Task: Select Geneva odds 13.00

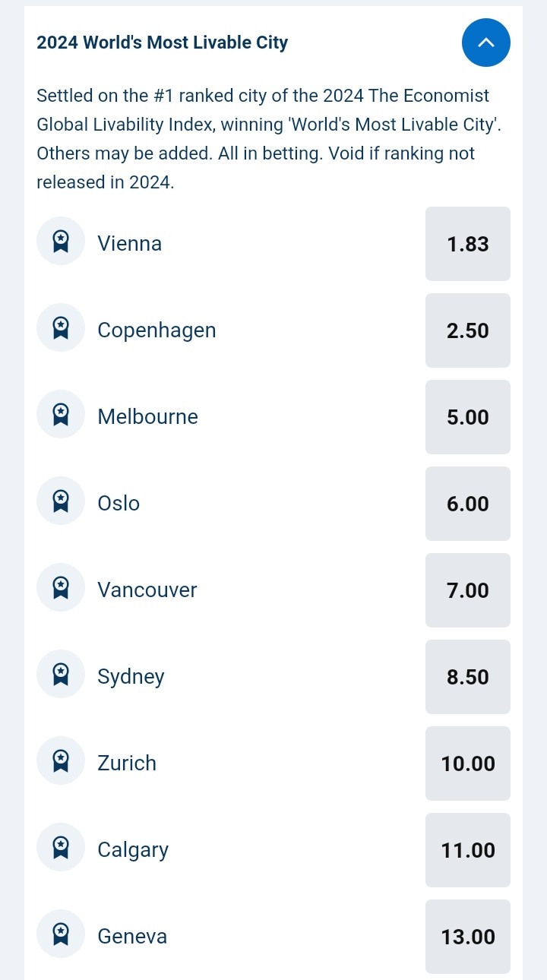Action: tap(468, 937)
